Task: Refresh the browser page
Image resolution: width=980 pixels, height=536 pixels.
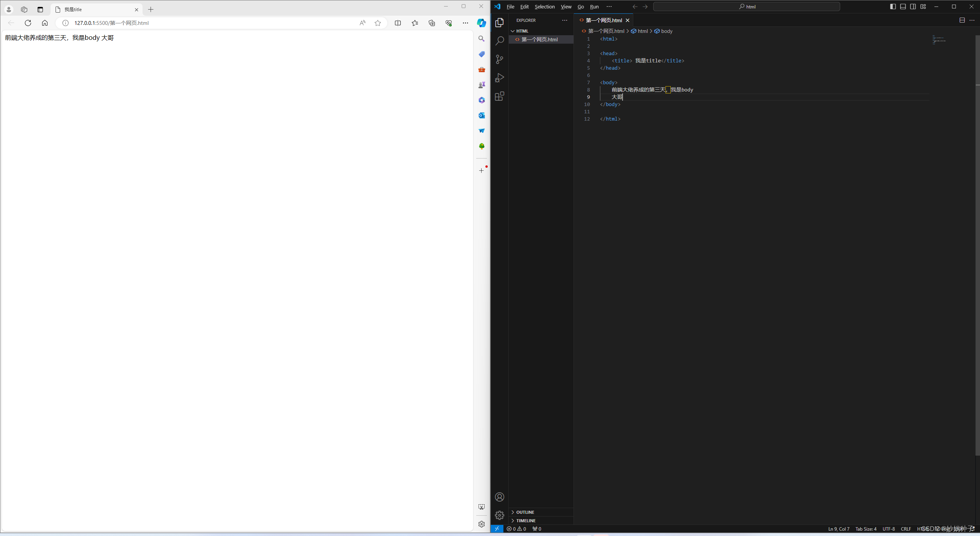Action: 28,23
